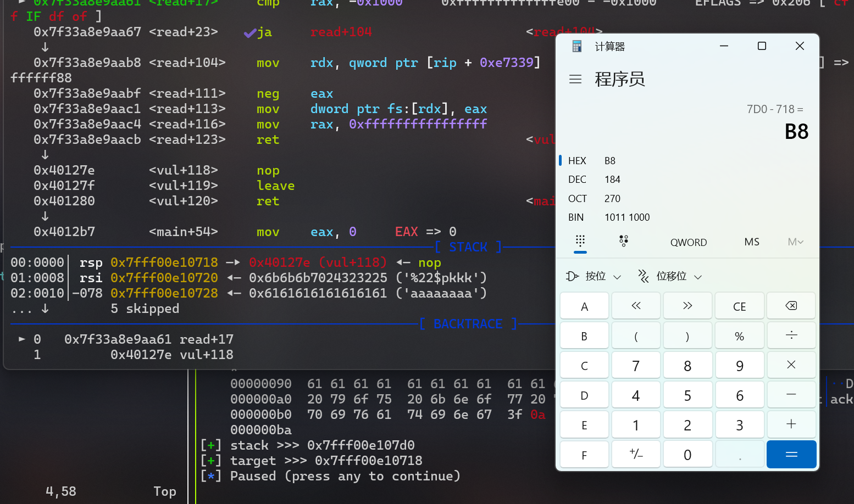Switch to the full keypad view

pyautogui.click(x=580, y=242)
